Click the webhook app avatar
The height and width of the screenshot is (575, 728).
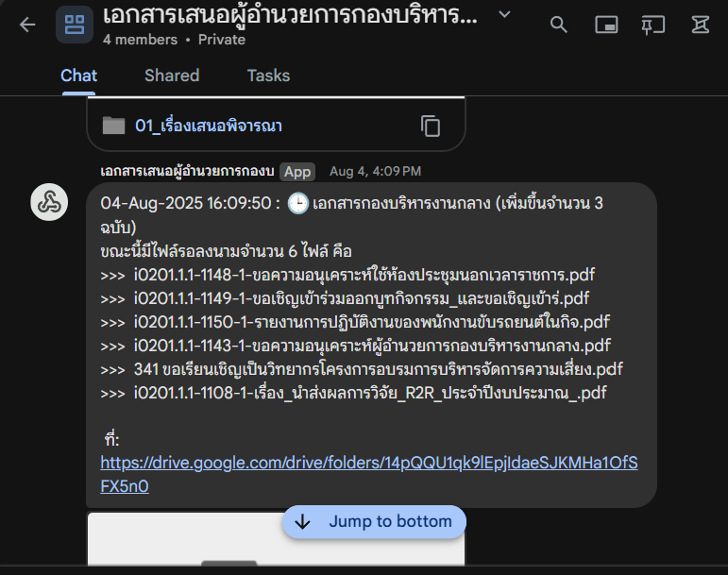(x=49, y=202)
